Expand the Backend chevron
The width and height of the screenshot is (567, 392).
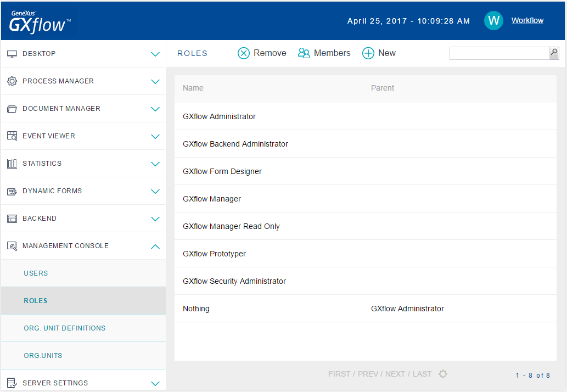[155, 219]
